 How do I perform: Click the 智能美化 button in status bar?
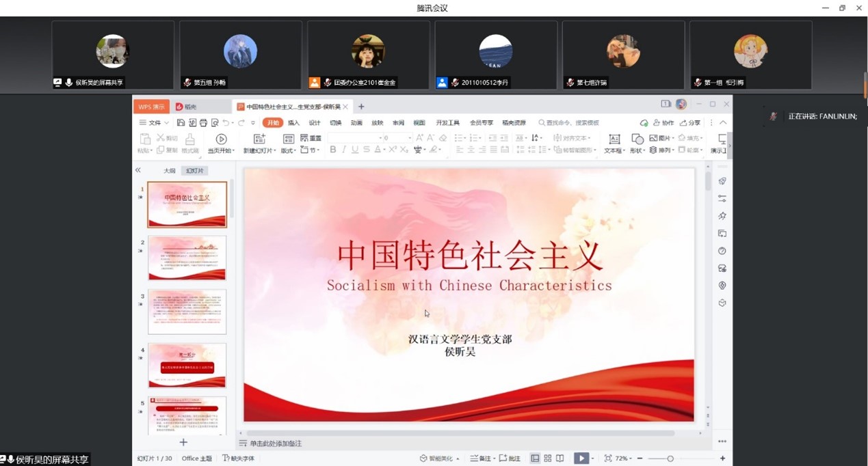click(x=439, y=458)
